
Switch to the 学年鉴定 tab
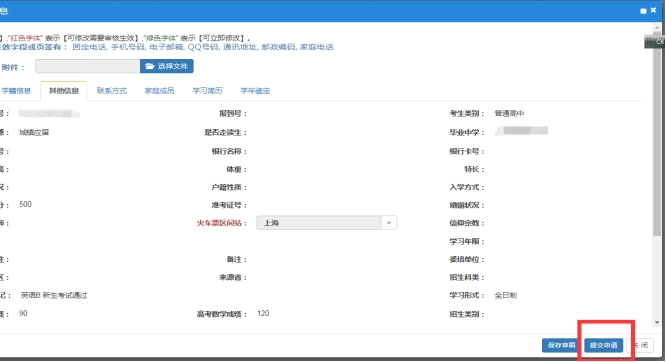255,90
